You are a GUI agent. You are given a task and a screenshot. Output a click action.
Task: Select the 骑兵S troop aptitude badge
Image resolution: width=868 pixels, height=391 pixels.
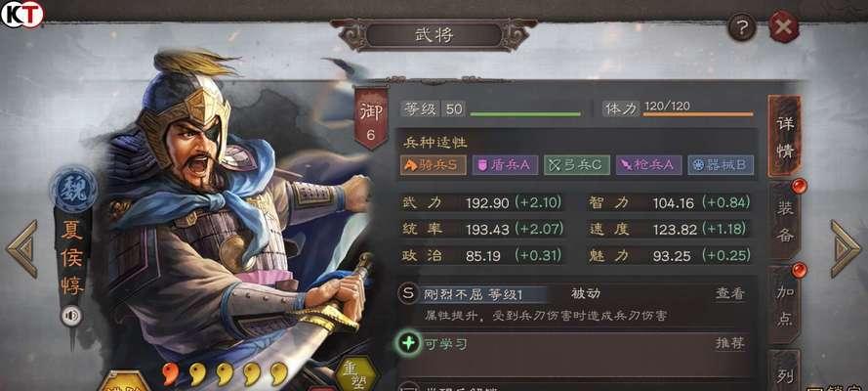pos(433,165)
